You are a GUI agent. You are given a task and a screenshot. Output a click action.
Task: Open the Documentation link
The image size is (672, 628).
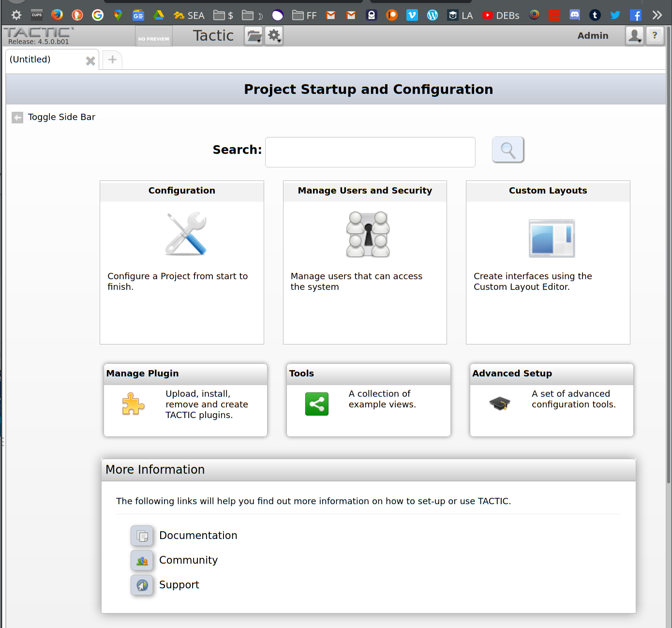pyautogui.click(x=198, y=536)
